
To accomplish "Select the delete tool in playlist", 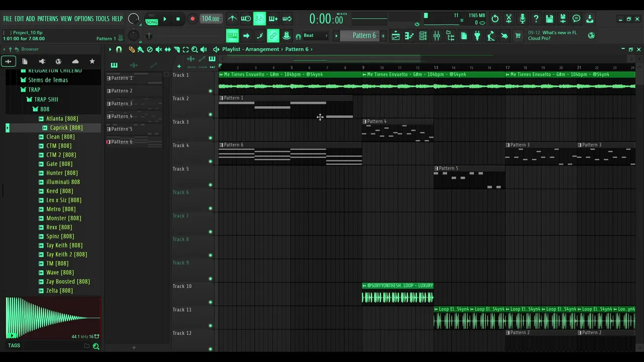I will click(149, 49).
